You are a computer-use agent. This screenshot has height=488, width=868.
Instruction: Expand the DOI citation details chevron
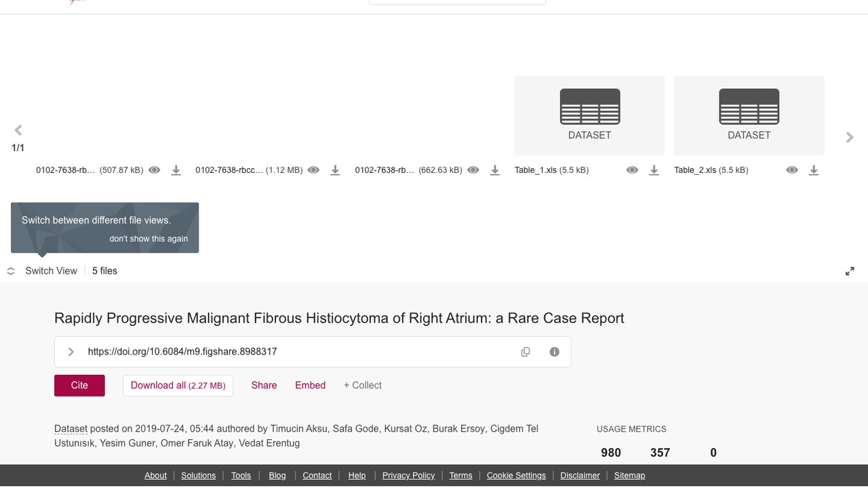[71, 352]
